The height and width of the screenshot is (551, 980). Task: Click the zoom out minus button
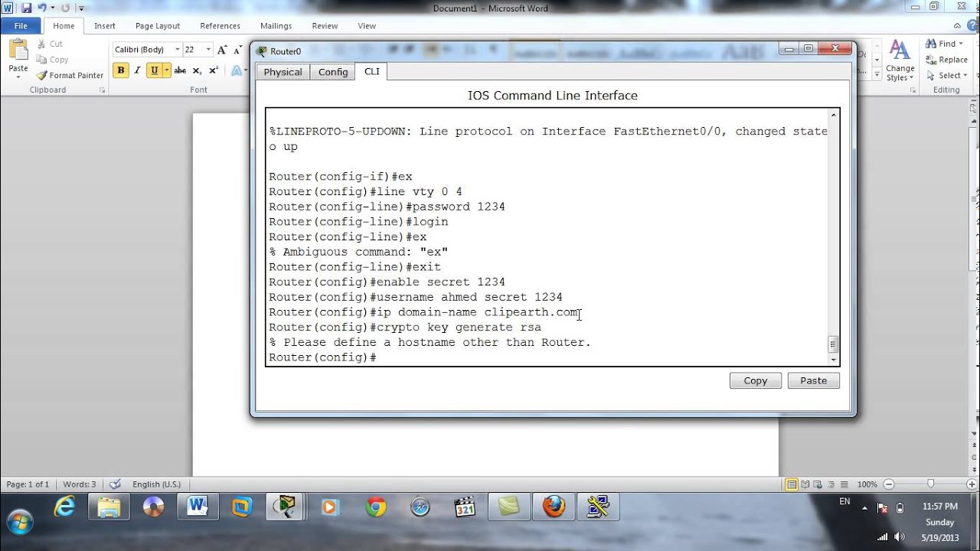(x=889, y=484)
